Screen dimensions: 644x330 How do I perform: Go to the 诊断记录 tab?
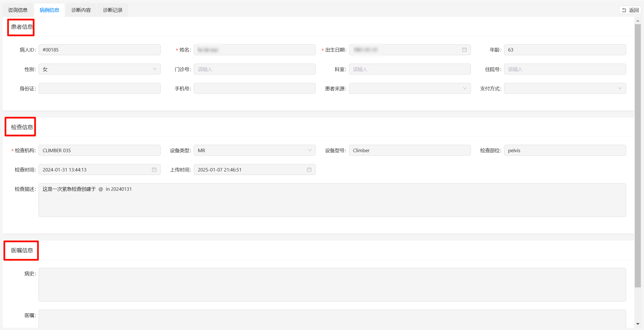(113, 10)
